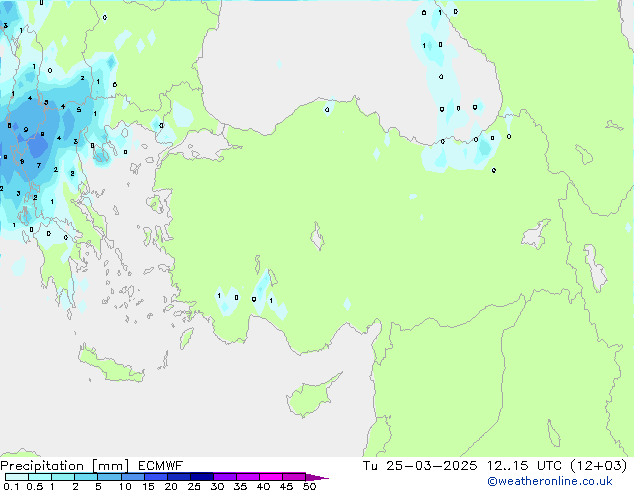Click the legend label 45
Image resolution: width=634 pixels, height=490 pixels.
[x=286, y=486]
